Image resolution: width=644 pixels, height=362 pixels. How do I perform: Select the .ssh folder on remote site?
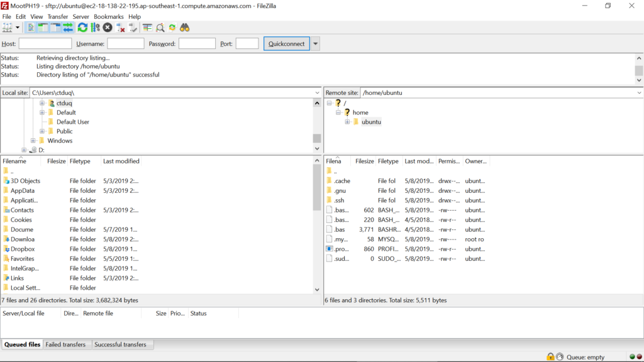339,200
